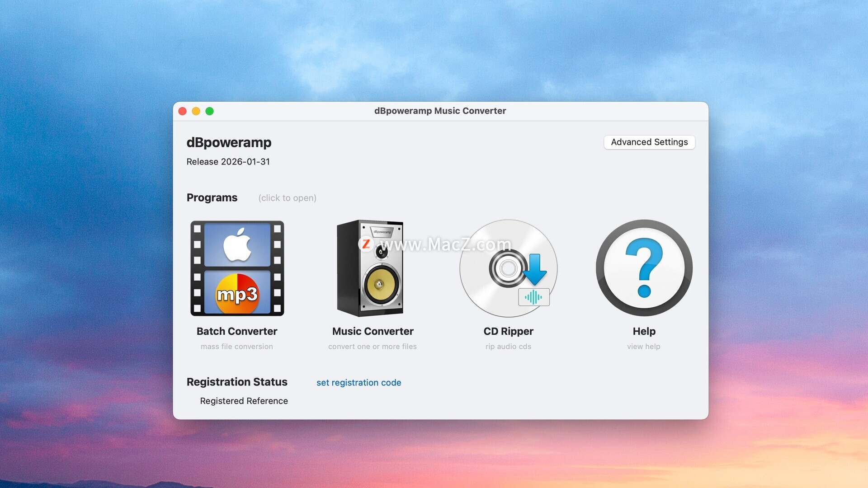The width and height of the screenshot is (868, 488).
Task: Close the dBpoweramp window with red button
Action: [183, 111]
